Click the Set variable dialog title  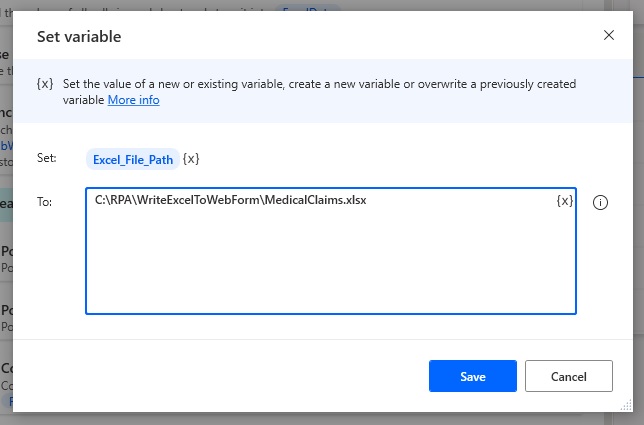point(79,37)
